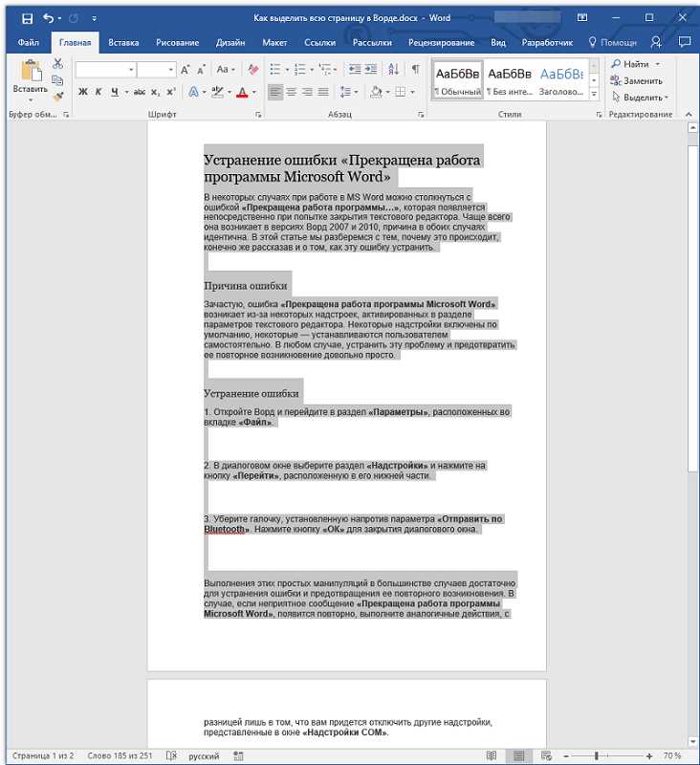Toggle left text alignment
The width and height of the screenshot is (700, 765).
275,92
